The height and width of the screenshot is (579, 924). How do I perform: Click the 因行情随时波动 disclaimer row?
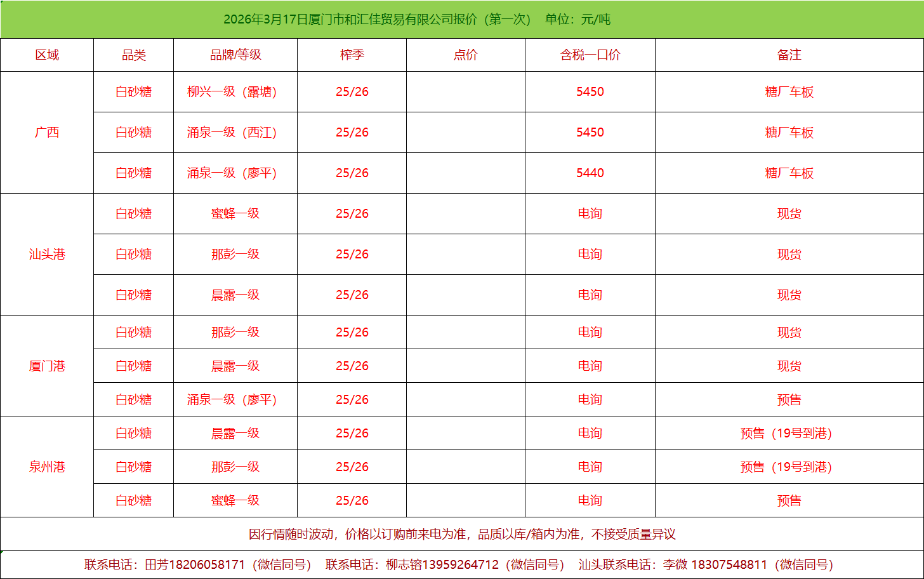[x=462, y=535]
